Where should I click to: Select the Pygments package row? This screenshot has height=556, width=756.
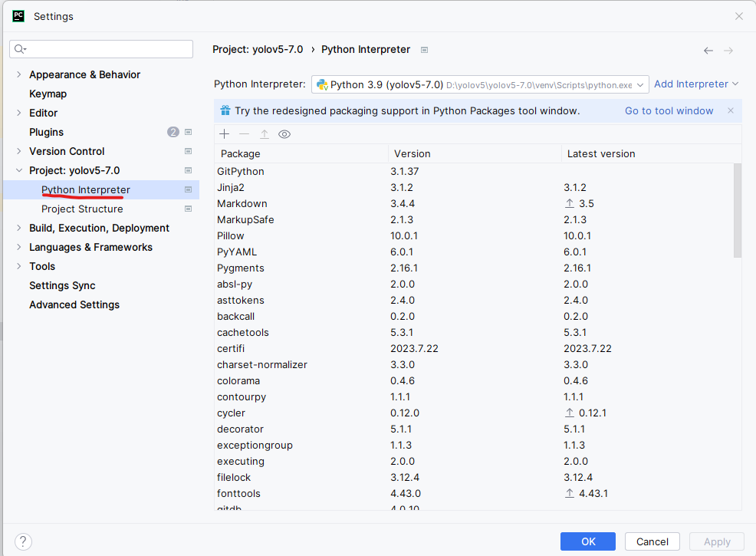474,268
